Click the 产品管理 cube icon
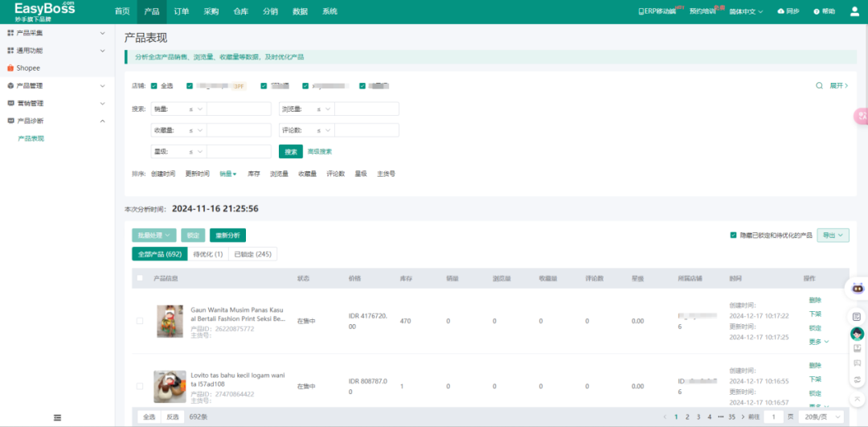868x427 pixels. [10, 86]
